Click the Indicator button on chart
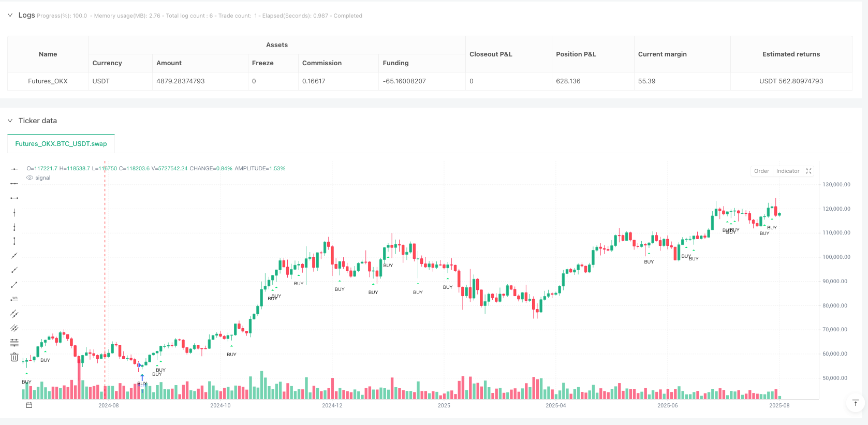Viewport: 868px width, 425px height. (x=787, y=171)
